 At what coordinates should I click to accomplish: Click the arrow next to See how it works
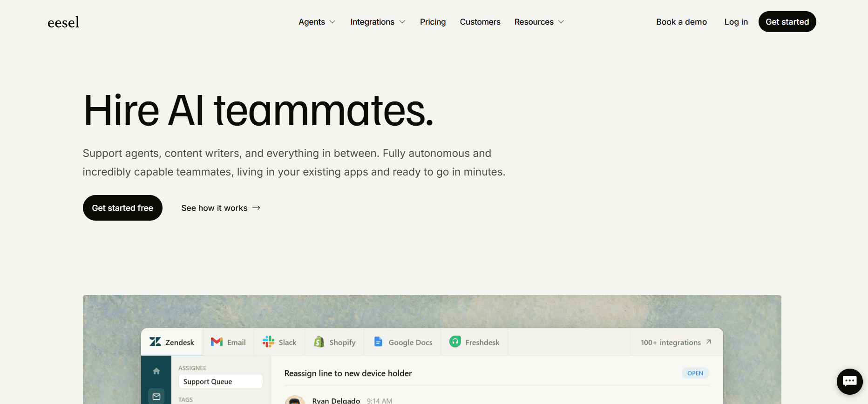[256, 208]
